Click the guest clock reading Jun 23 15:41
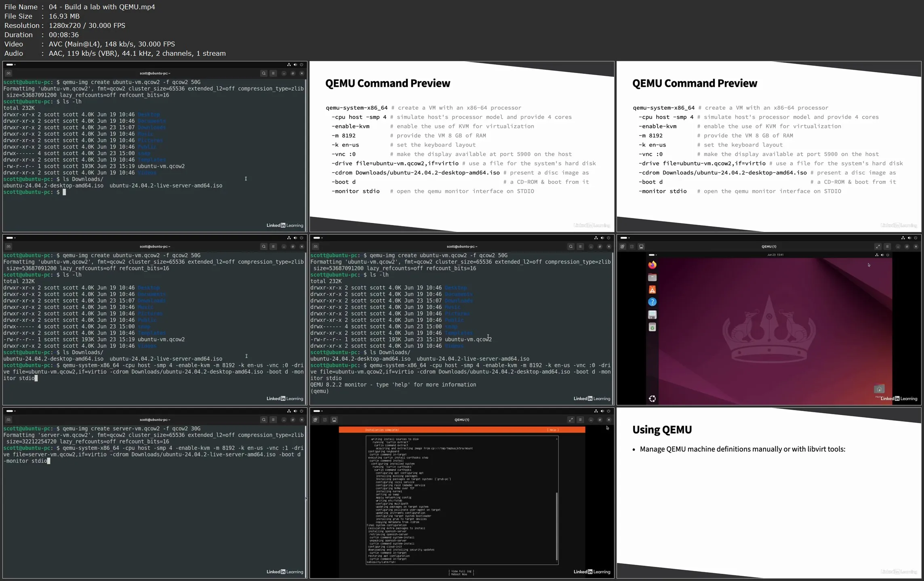This screenshot has height=581, width=924. [775, 255]
